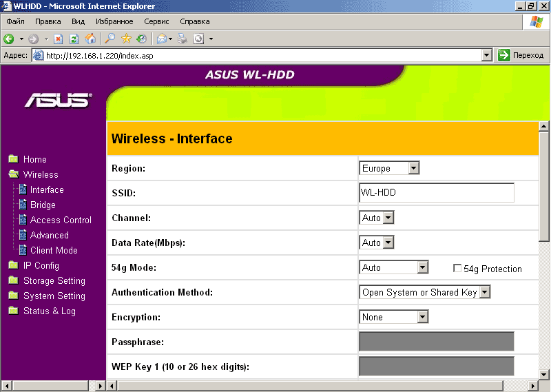
Task: Open the History icon in toolbar
Action: pyautogui.click(x=142, y=39)
